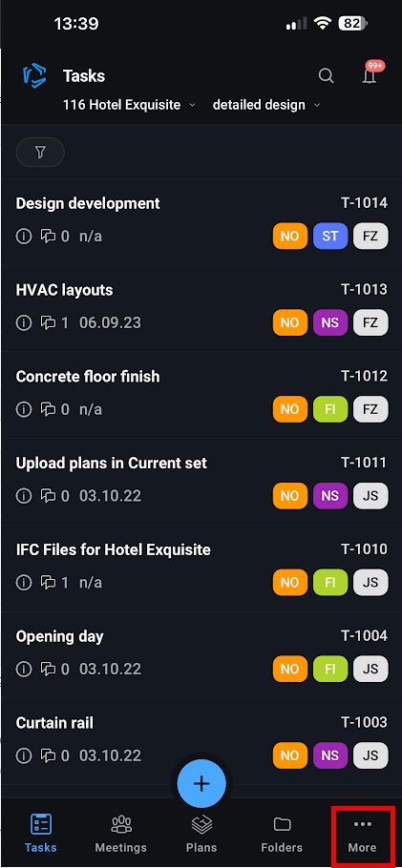The width and height of the screenshot is (402, 868).
Task: Expand the 116 Hotel Exquisite project dropdown
Action: point(129,105)
